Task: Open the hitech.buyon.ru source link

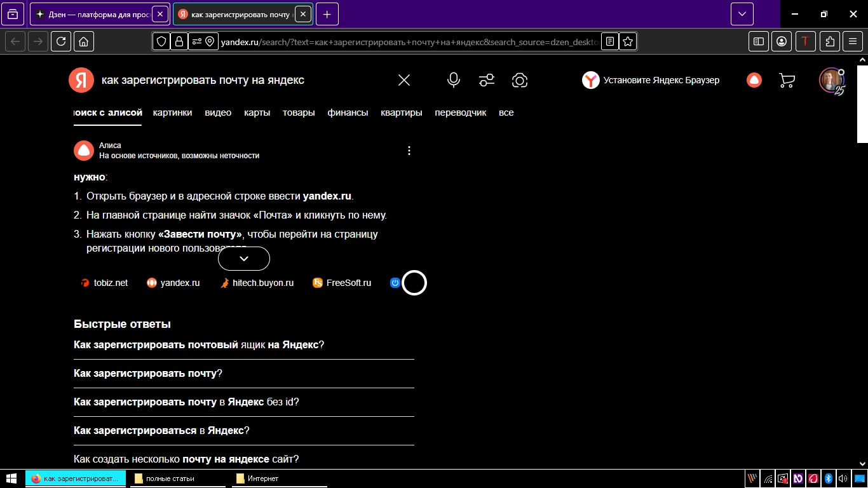Action: [x=257, y=283]
